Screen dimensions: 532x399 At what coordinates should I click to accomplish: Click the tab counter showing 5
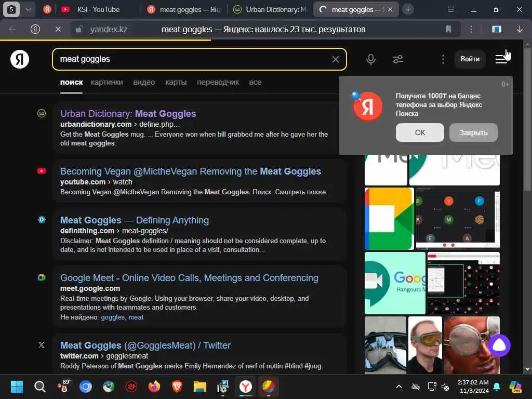[11, 9]
